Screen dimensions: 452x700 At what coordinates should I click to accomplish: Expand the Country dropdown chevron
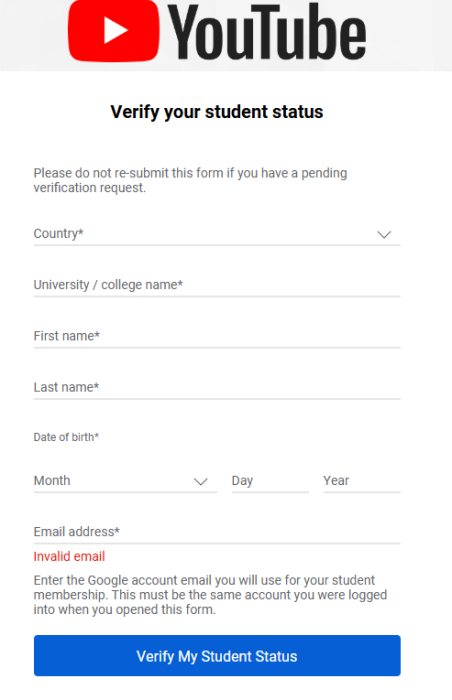[384, 234]
